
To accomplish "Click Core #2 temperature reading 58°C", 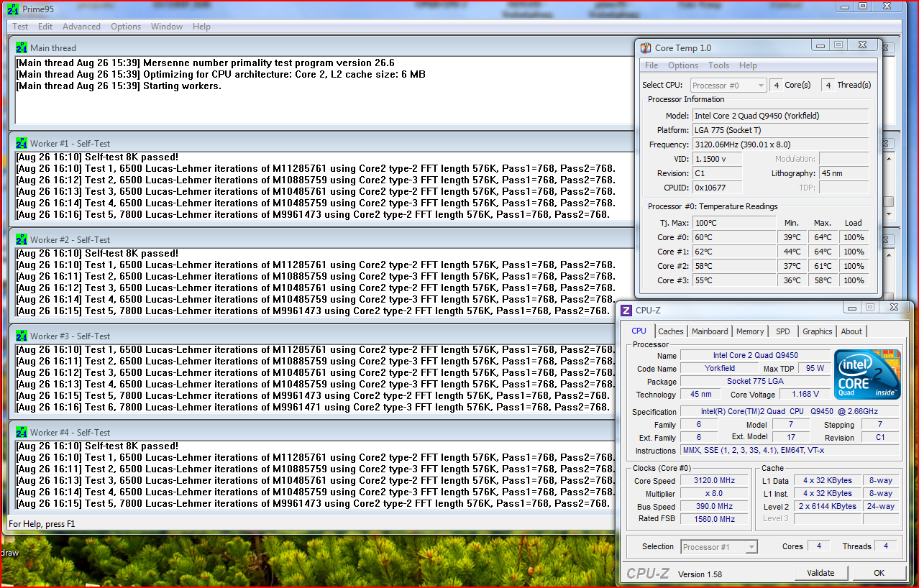I will click(x=733, y=266).
